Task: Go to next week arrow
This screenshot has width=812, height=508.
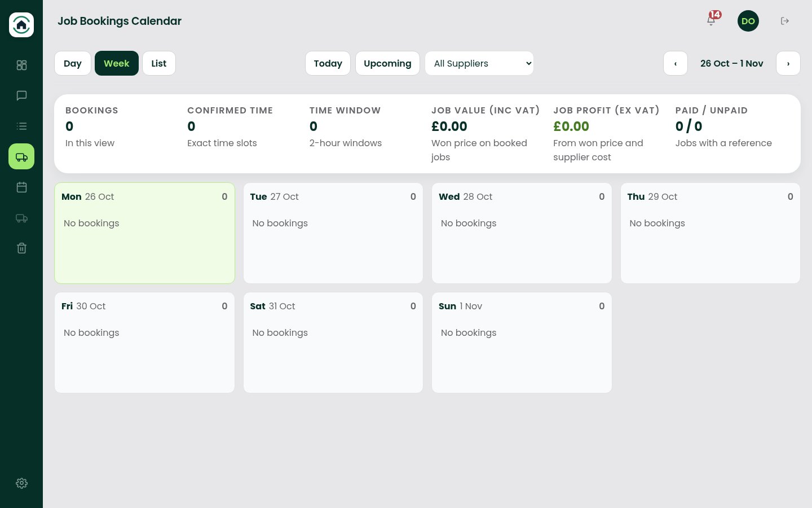Action: (788, 63)
